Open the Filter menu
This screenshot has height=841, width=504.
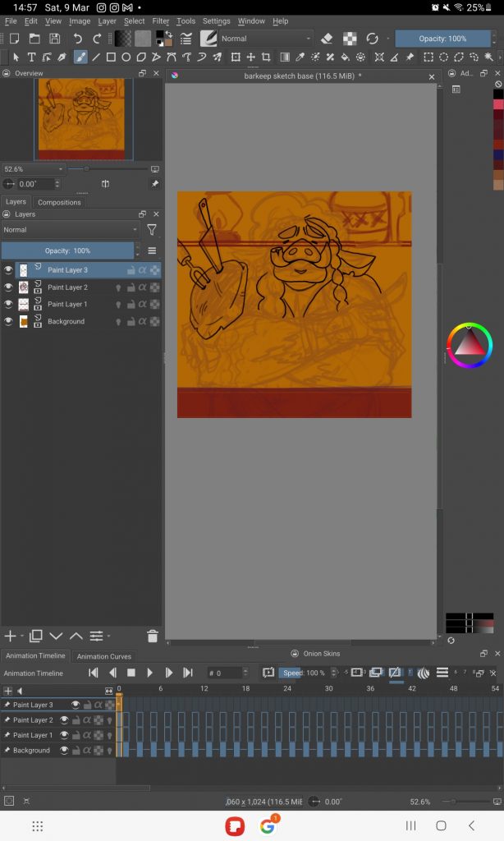pos(160,21)
